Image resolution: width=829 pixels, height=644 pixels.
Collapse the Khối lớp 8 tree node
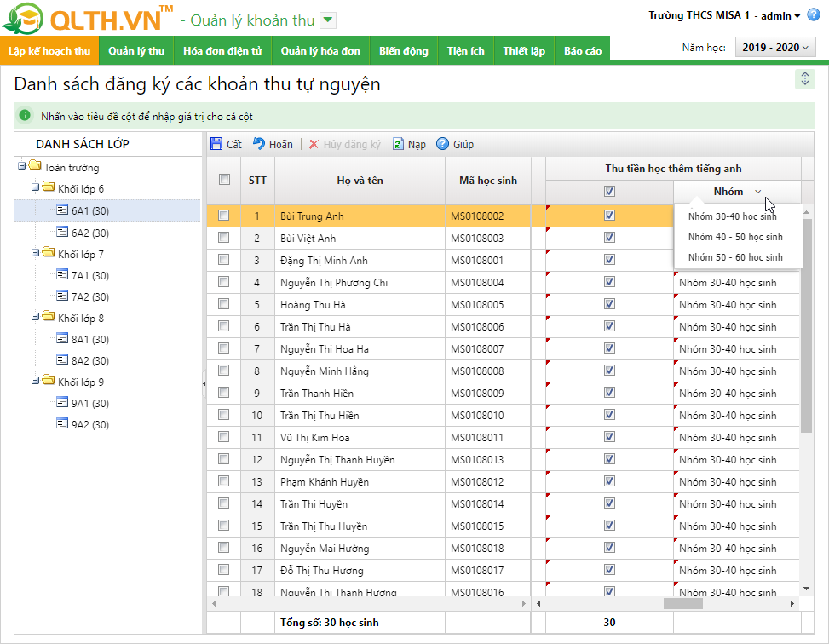21,318
